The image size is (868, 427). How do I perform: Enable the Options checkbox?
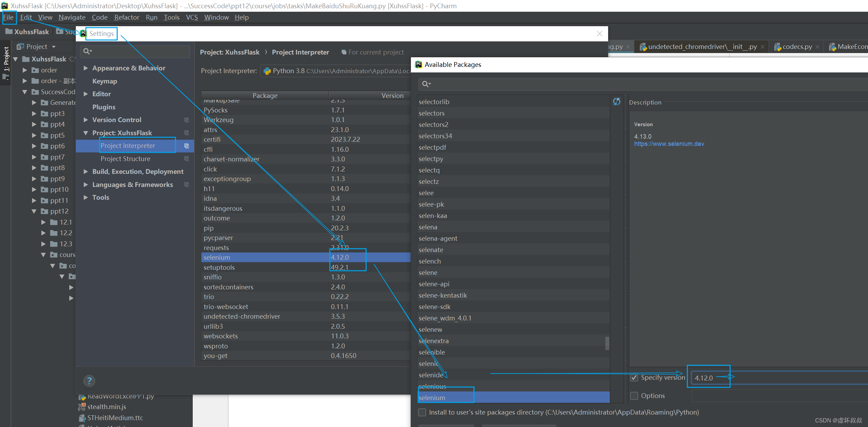pyautogui.click(x=634, y=396)
